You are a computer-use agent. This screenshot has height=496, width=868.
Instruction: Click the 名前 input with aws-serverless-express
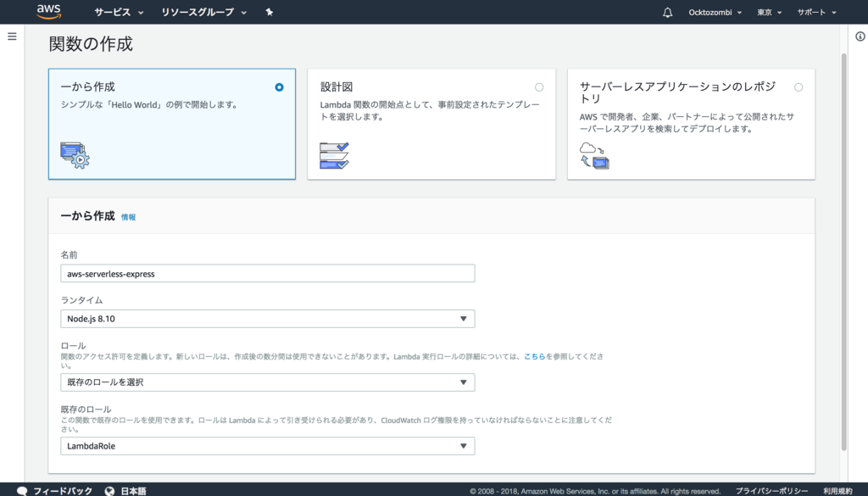[x=267, y=274]
